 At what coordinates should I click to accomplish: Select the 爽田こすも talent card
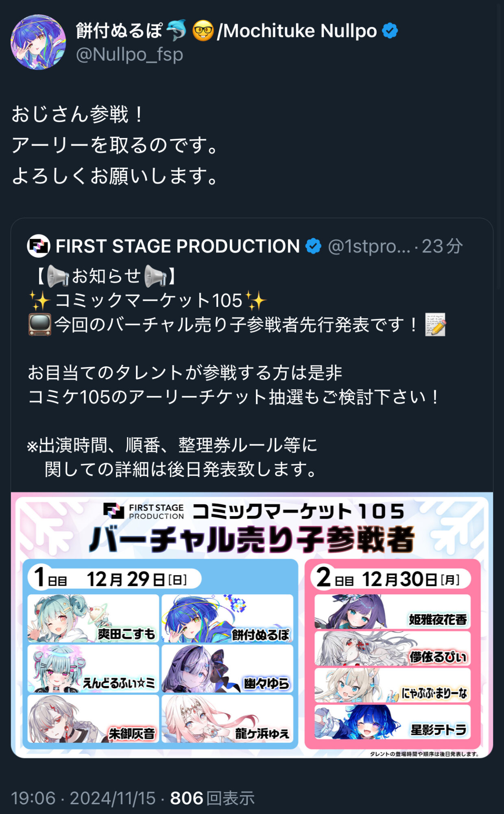(93, 619)
